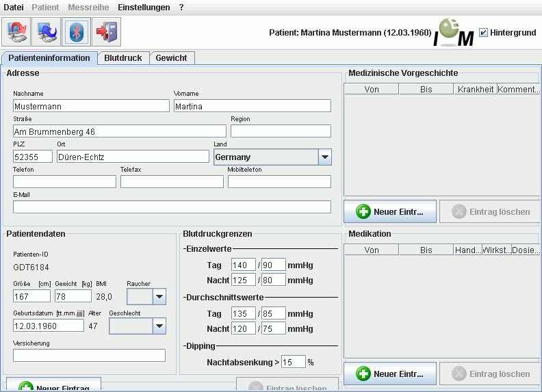
Task: Open the Raucher dropdown
Action: tap(159, 297)
